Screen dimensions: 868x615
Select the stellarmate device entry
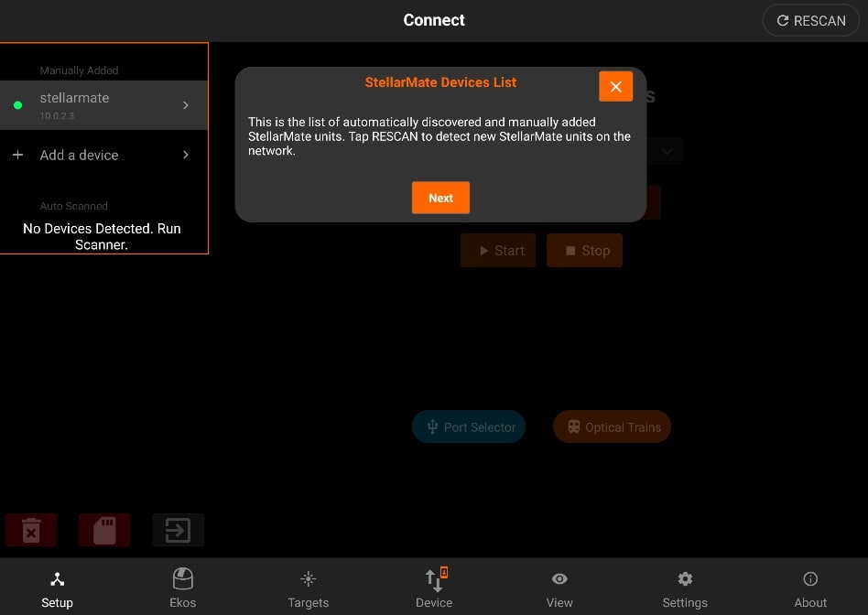coord(103,105)
